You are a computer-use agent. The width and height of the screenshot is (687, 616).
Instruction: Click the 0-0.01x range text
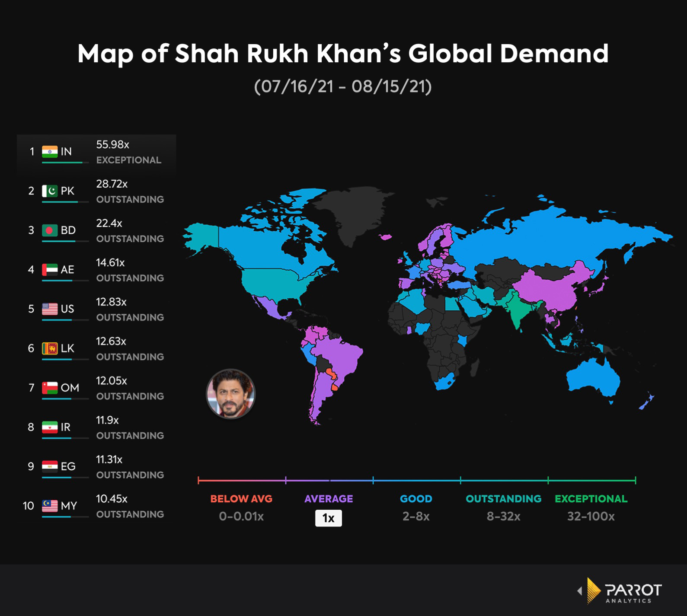coord(241,516)
